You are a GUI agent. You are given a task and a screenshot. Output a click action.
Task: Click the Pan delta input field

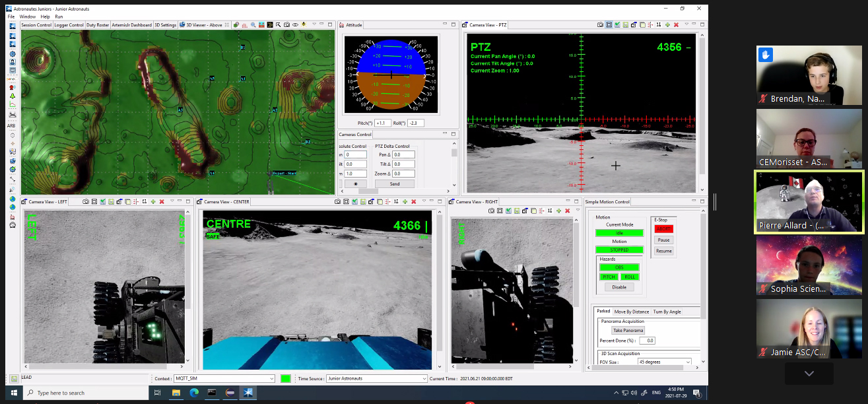tap(403, 154)
